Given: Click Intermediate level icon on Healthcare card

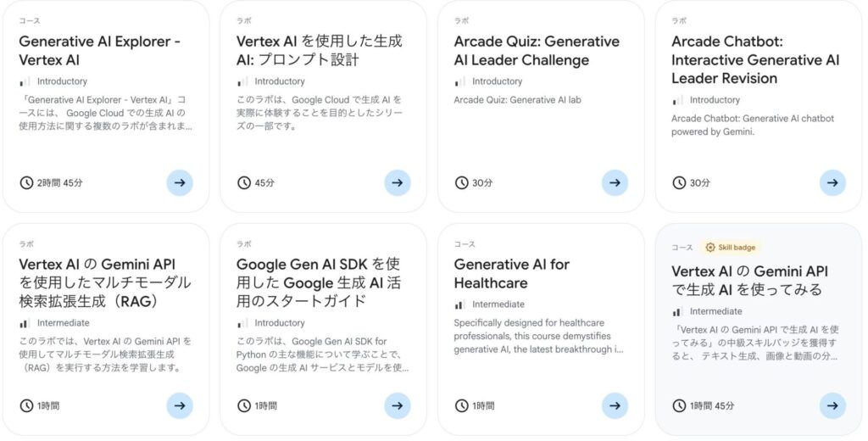Looking at the screenshot, I should tap(460, 304).
